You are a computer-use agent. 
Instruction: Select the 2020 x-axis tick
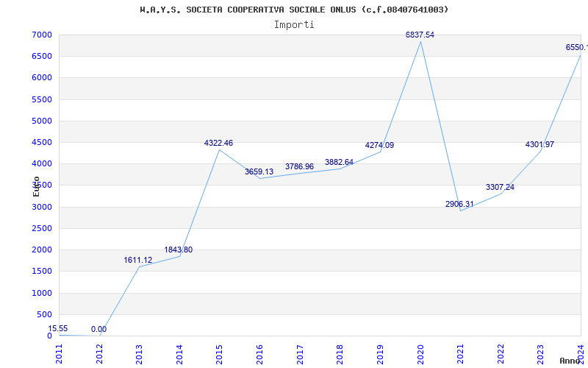tap(420, 354)
